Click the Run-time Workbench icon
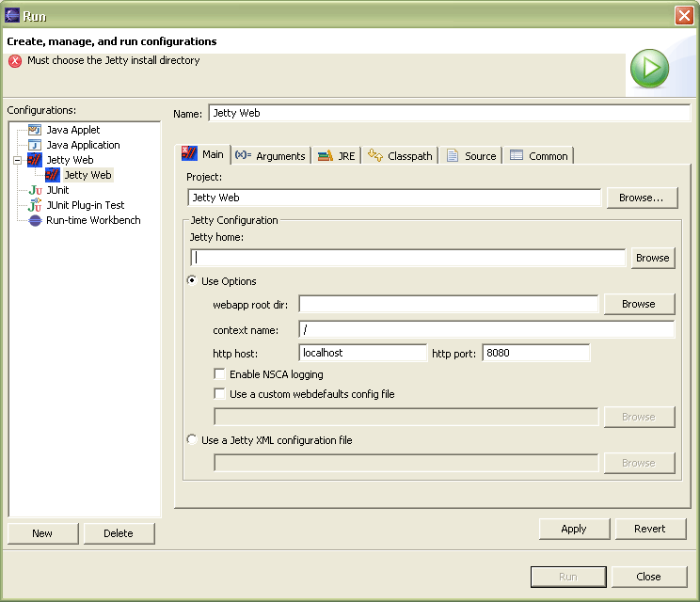 [x=35, y=220]
